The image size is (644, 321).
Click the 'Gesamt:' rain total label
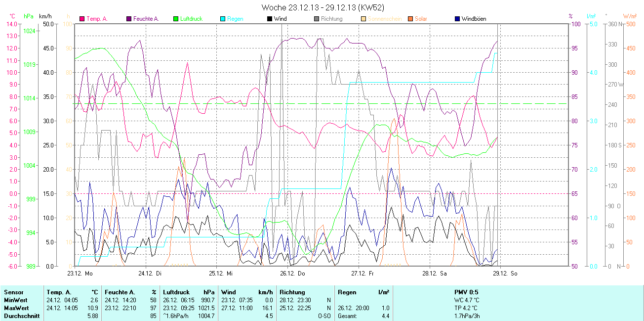click(x=348, y=316)
